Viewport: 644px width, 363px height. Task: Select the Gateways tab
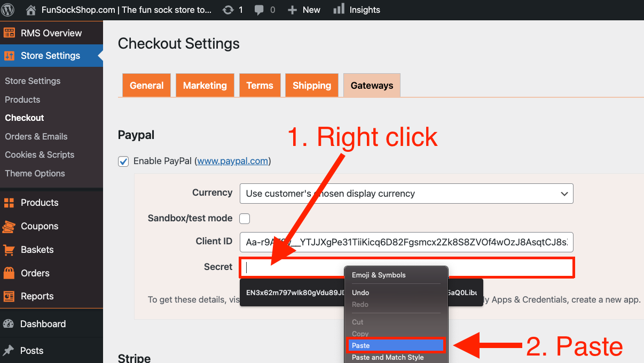click(x=372, y=86)
